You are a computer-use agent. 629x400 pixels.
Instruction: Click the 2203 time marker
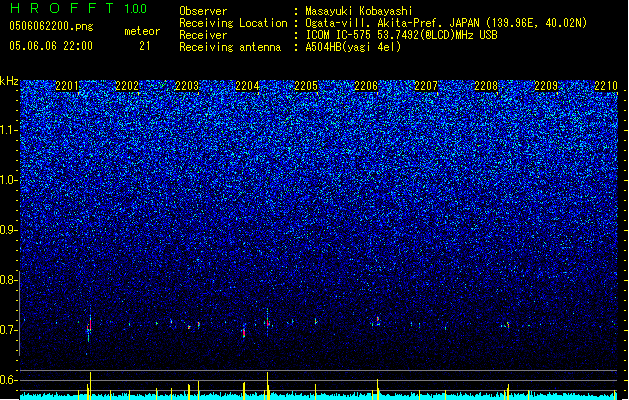pos(187,86)
